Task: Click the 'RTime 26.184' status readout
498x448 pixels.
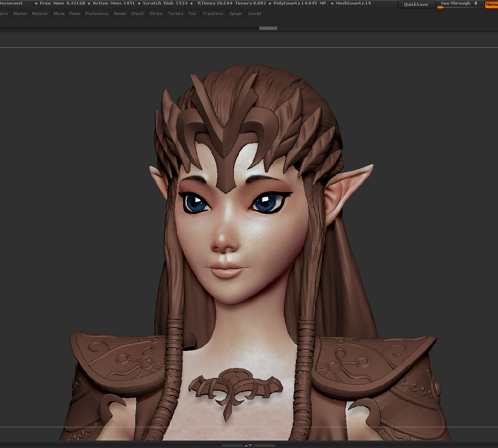Action: tap(215, 3)
